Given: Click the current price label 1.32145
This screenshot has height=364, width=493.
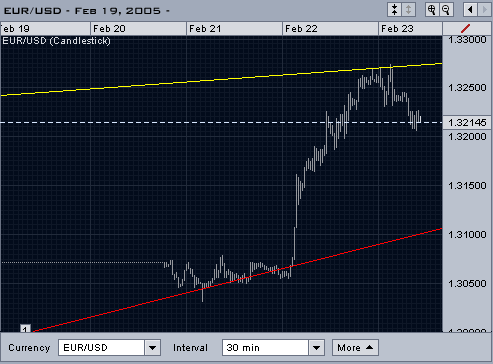Looking at the screenshot, I should pos(467,123).
